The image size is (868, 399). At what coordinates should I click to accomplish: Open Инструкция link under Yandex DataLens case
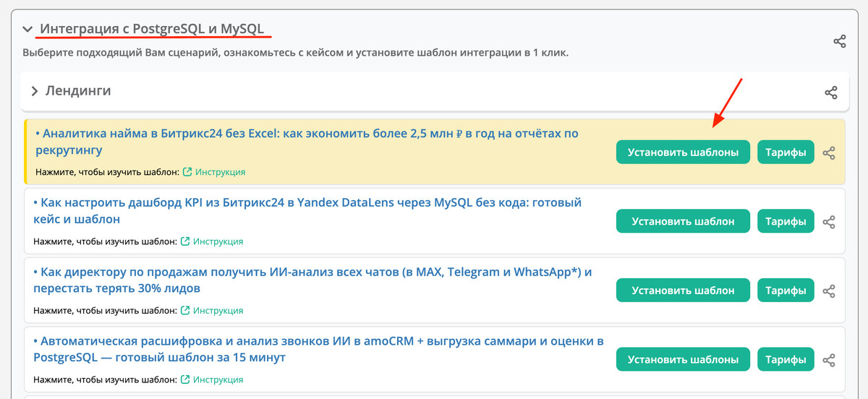click(218, 241)
